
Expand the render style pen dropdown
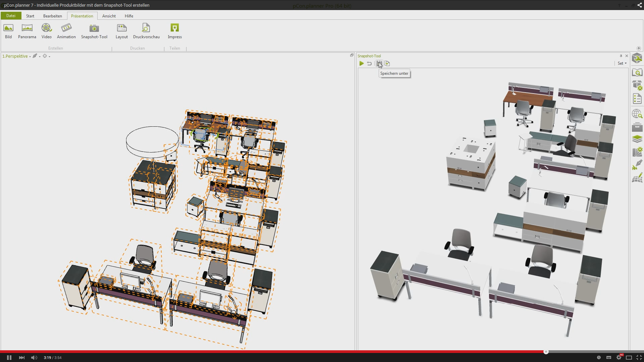tap(40, 57)
